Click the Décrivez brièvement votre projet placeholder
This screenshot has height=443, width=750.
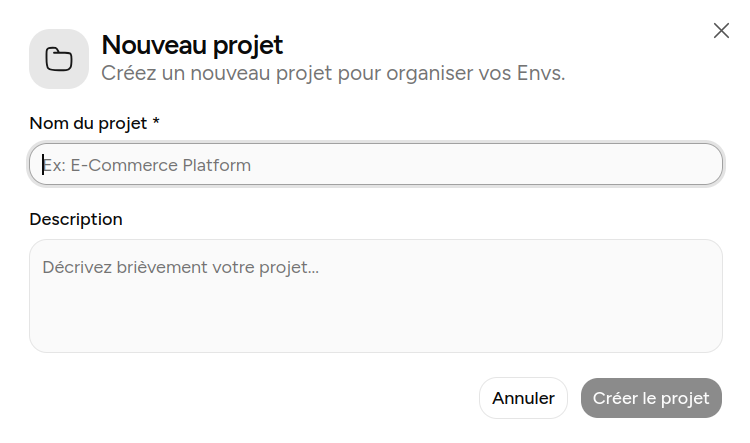point(180,267)
